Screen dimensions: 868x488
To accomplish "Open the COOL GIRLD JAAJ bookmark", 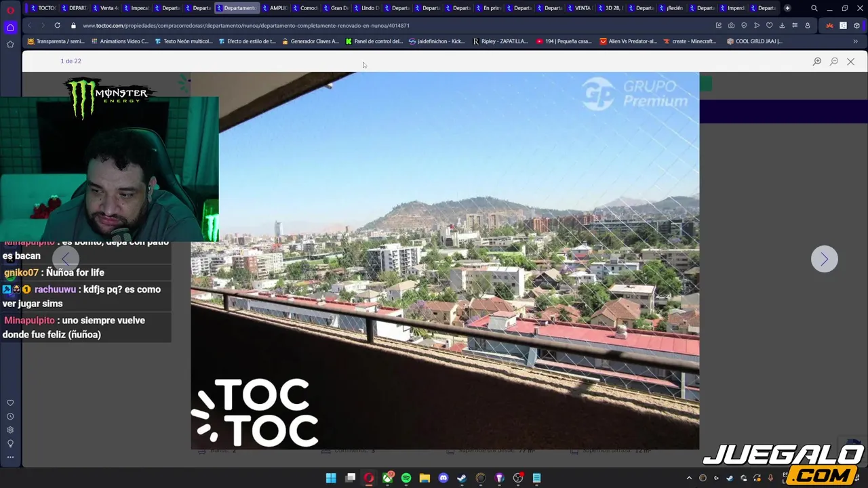I will [754, 41].
